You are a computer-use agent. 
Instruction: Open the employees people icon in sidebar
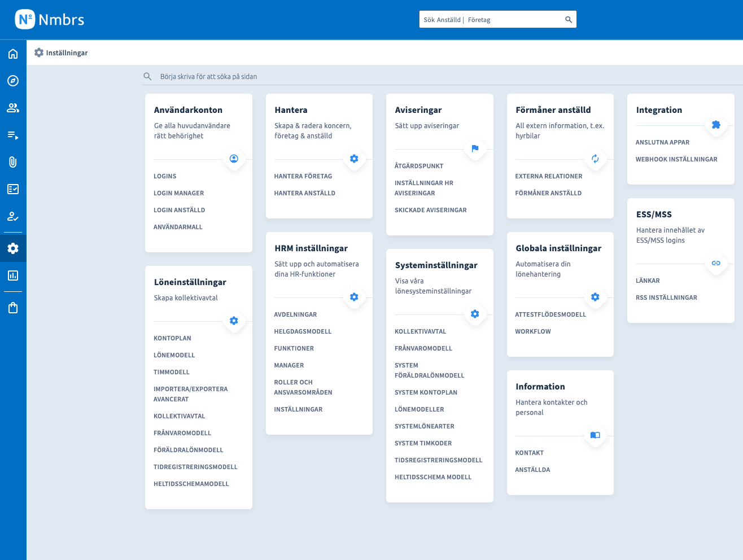(x=13, y=108)
